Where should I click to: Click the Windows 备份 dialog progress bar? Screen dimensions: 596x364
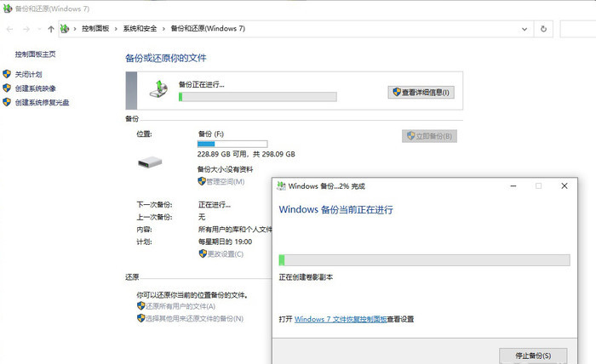click(x=425, y=260)
